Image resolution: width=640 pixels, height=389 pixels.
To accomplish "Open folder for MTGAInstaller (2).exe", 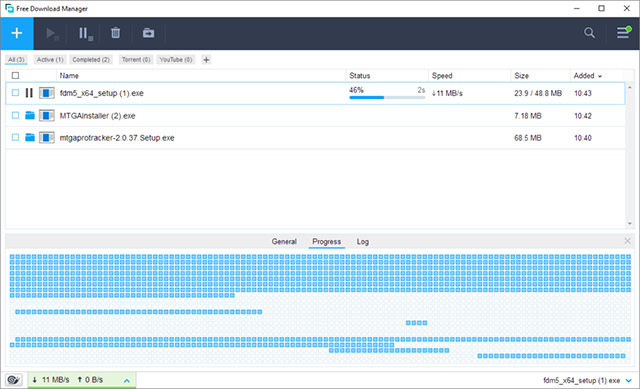I will point(30,116).
